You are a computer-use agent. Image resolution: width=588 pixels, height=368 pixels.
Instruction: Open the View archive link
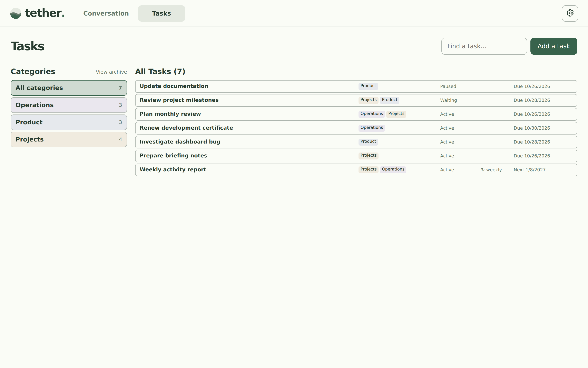pos(111,72)
